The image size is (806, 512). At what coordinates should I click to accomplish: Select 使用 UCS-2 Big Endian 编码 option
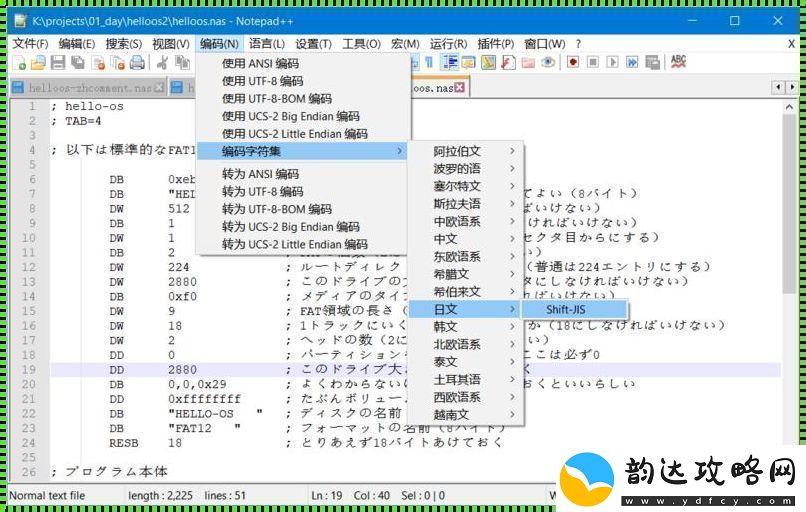pos(303,116)
